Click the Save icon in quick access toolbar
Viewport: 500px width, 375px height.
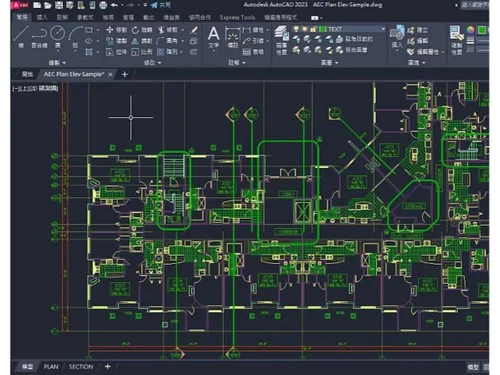point(59,5)
